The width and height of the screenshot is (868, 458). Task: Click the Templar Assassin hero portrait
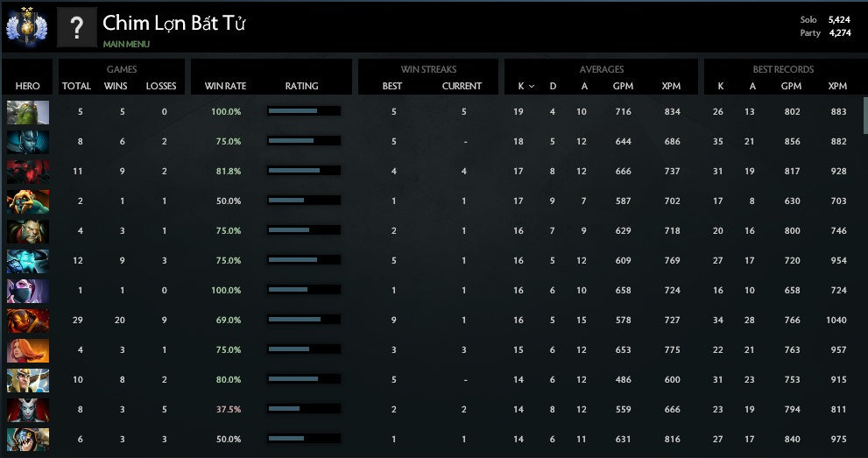point(28,291)
